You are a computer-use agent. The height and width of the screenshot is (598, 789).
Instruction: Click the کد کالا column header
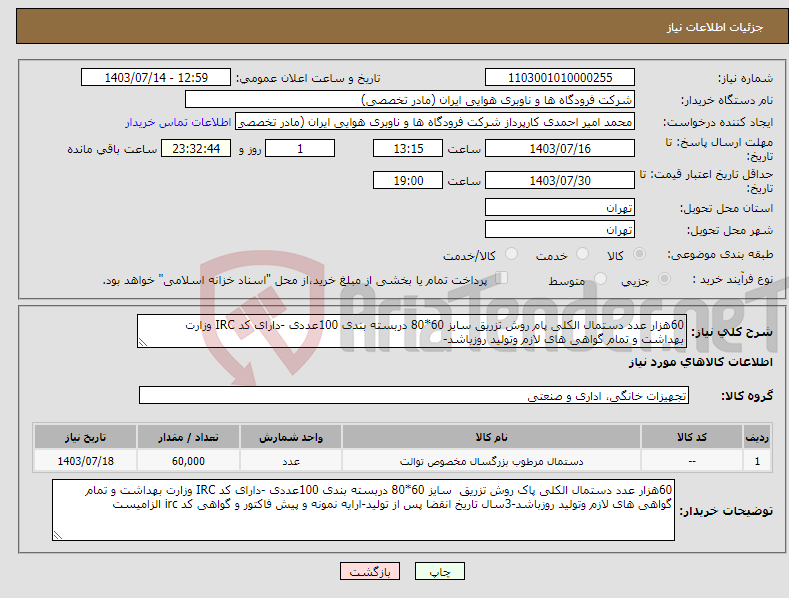[692, 437]
